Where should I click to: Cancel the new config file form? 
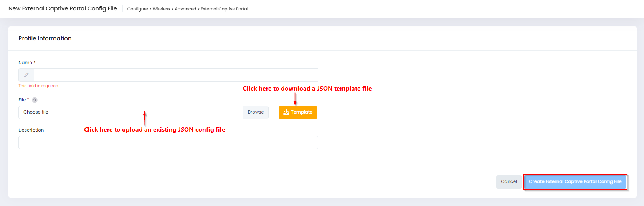click(509, 182)
